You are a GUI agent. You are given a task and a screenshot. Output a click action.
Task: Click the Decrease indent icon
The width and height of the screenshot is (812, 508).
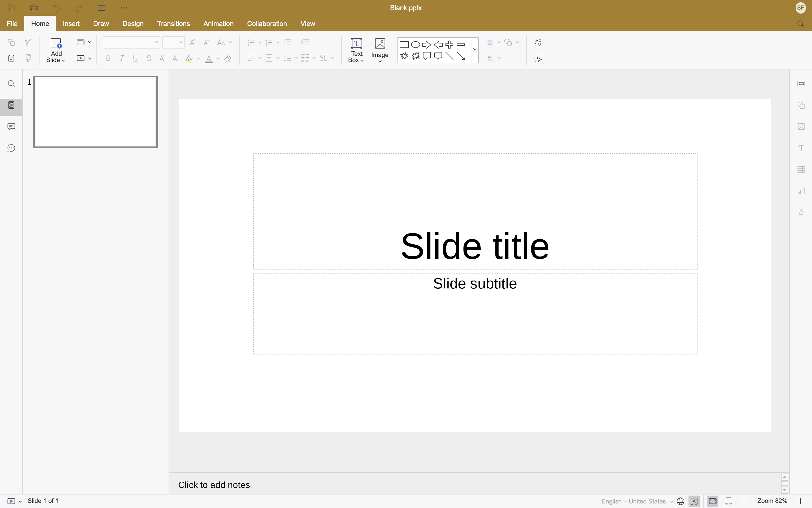pos(288,42)
